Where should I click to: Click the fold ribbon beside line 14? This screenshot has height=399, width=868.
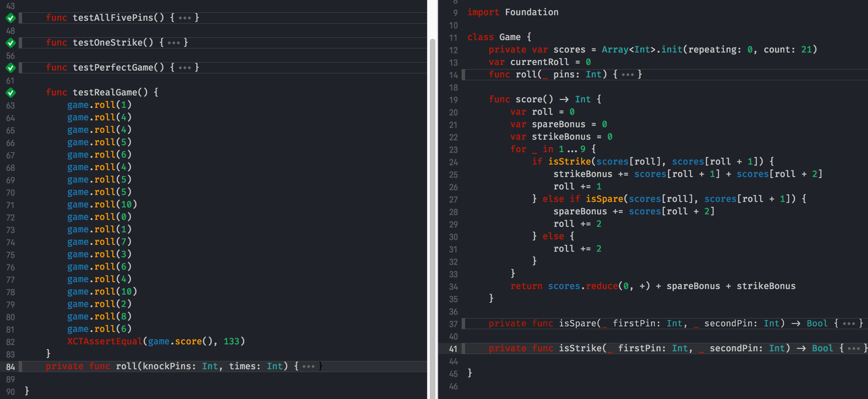click(464, 75)
